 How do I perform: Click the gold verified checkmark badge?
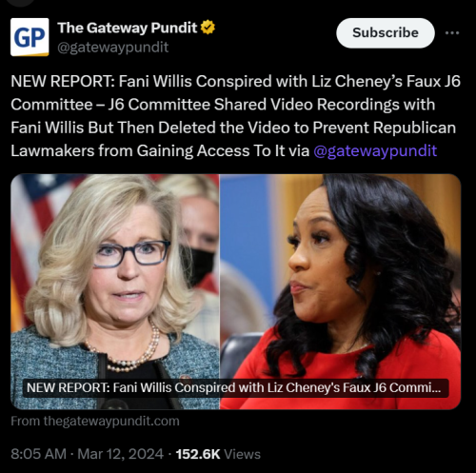[x=208, y=28]
